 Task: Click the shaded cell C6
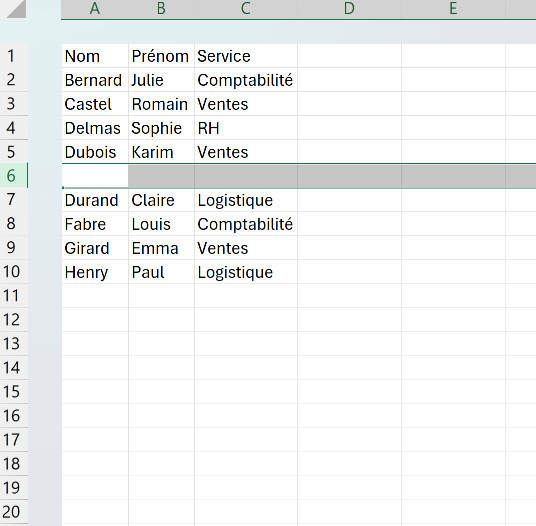tap(246, 176)
